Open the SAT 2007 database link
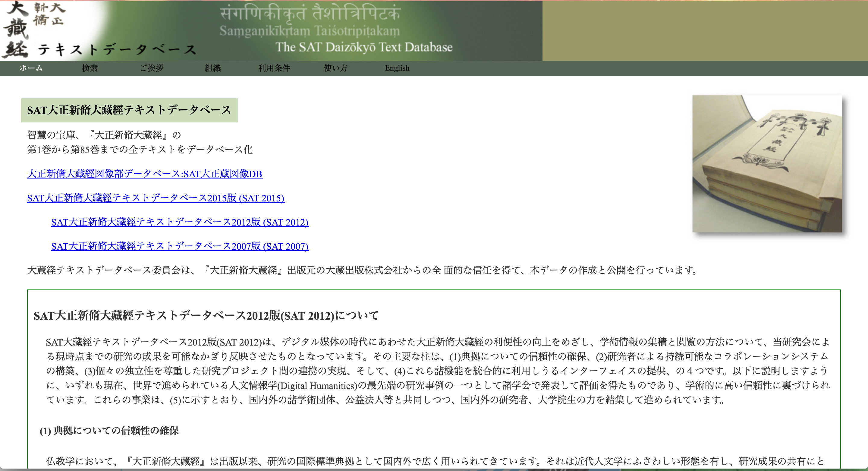The image size is (868, 471). pos(180,246)
